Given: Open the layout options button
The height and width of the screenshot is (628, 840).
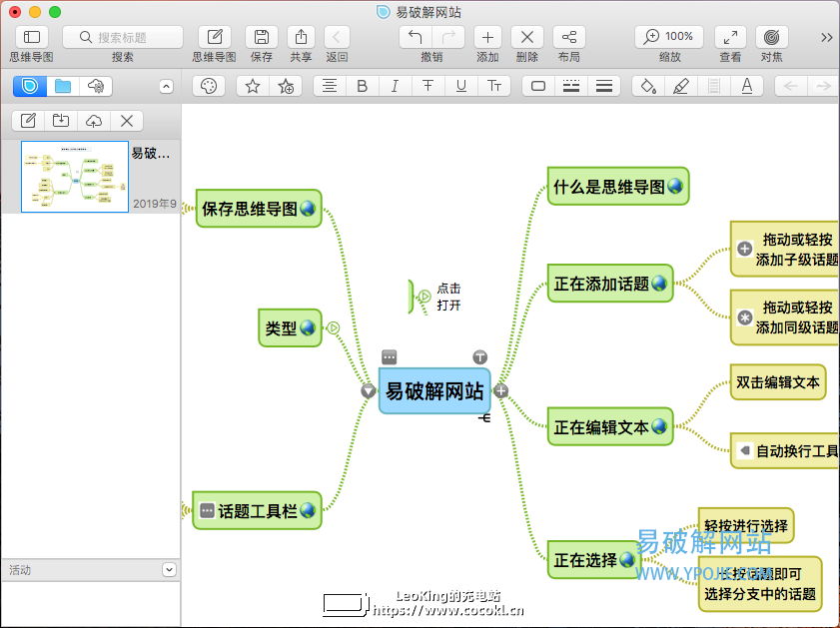Looking at the screenshot, I should tap(569, 37).
